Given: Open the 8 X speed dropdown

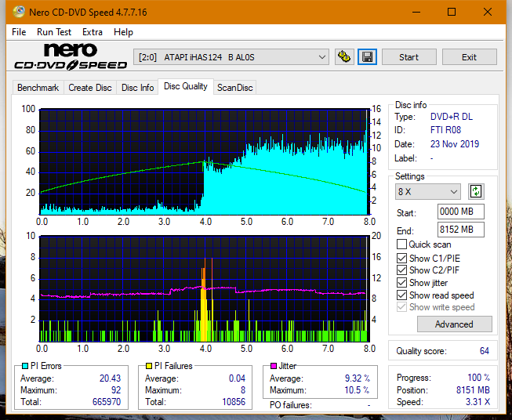Looking at the screenshot, I should [x=428, y=191].
